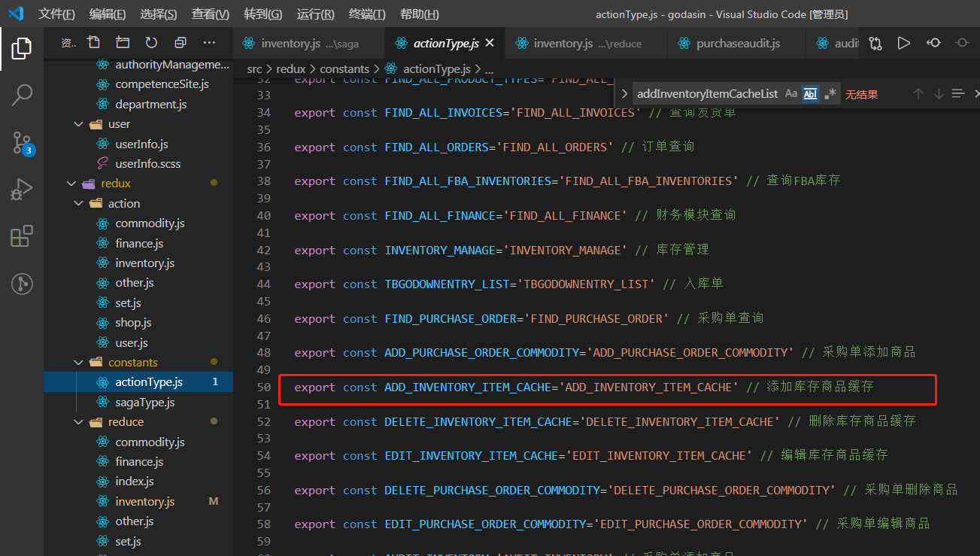Switch to actionType.js editor tab
This screenshot has height=556, width=980.
point(445,44)
